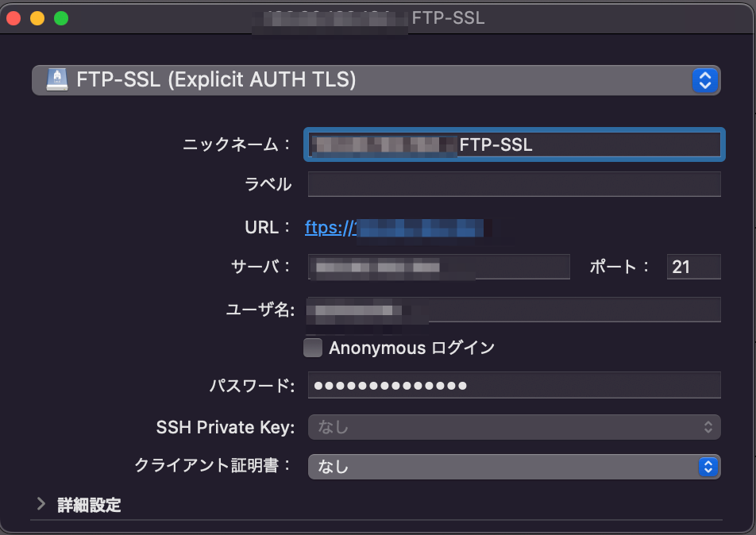The height and width of the screenshot is (535, 756).
Task: Expand the 詳細設定 disclosure chevron
Action: coord(41,504)
